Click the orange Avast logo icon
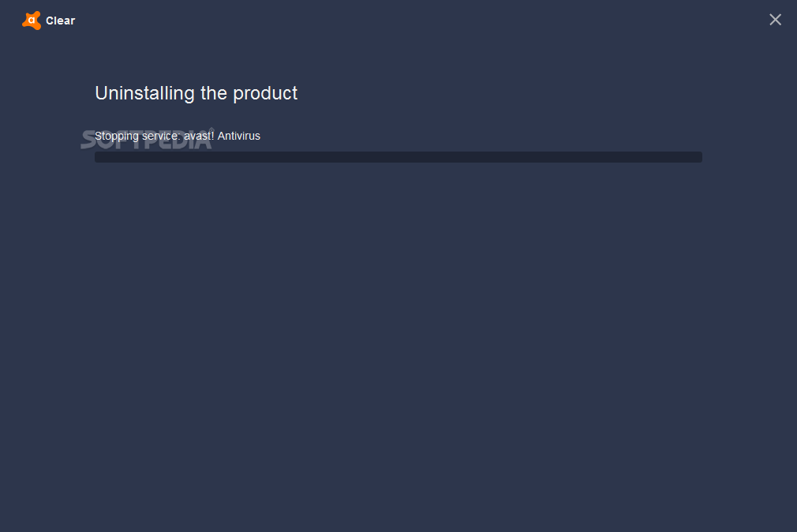Image resolution: width=797 pixels, height=532 pixels. 32,21
